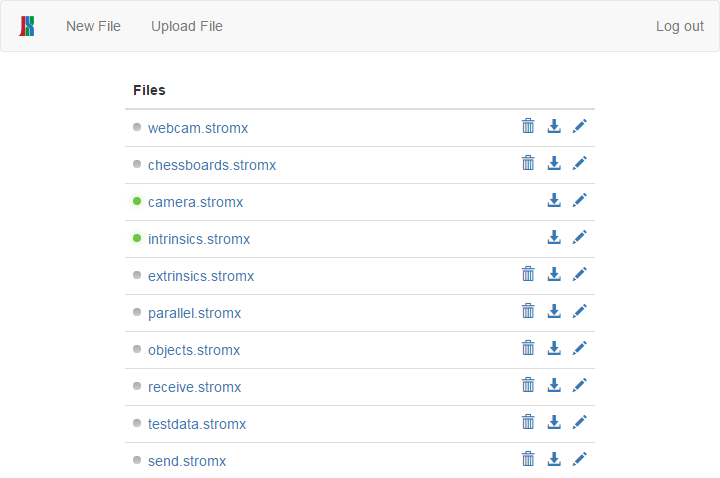Screen dimensions: 720x478
Task: Toggle the green status dot of intrinsics.stromx
Action: tap(137, 238)
